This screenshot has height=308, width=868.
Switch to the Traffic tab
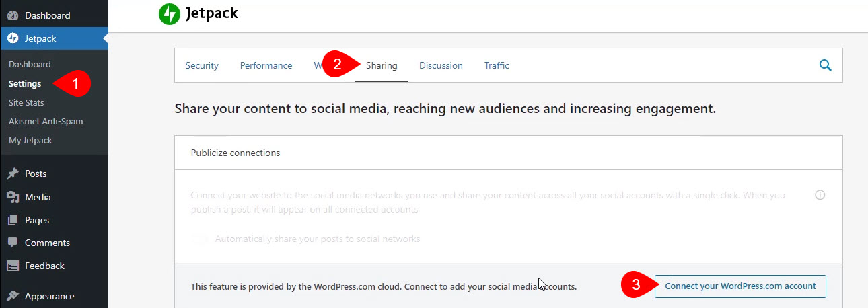pyautogui.click(x=497, y=65)
